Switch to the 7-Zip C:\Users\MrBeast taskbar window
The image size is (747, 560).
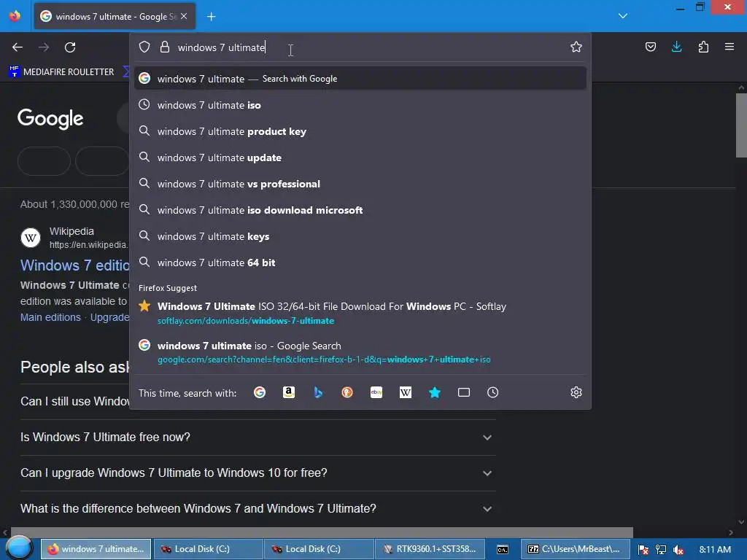coord(576,549)
